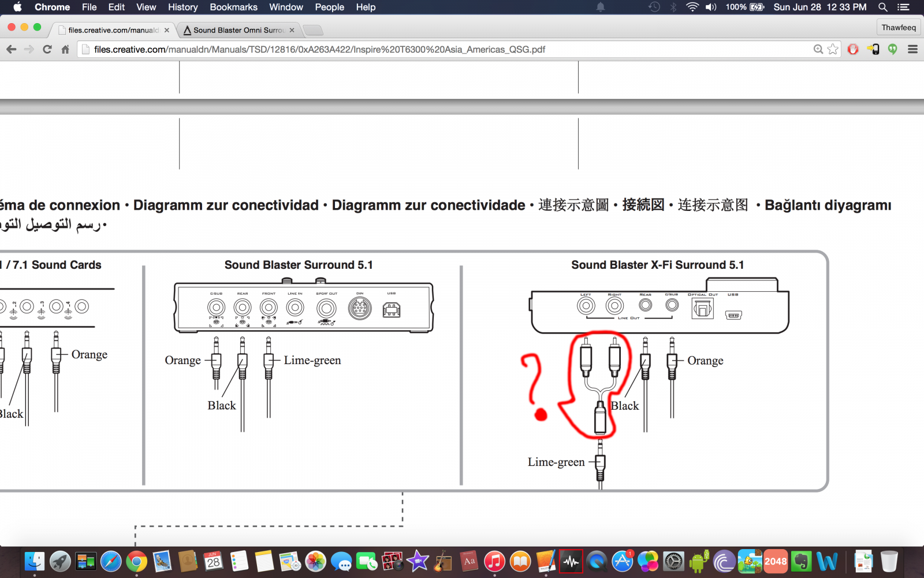Screen dimensions: 924x578
Task: Click the Bluetooth status icon
Action: [x=673, y=7]
